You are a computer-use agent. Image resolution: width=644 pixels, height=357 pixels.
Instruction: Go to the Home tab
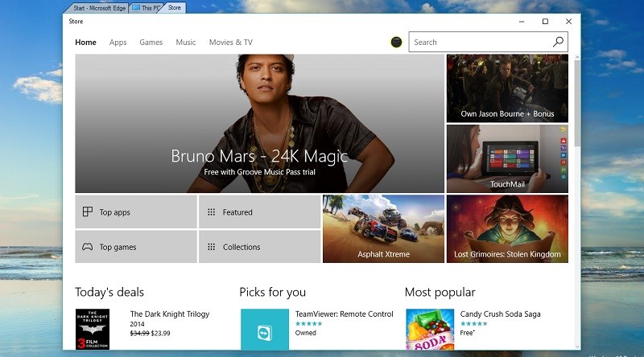click(85, 43)
